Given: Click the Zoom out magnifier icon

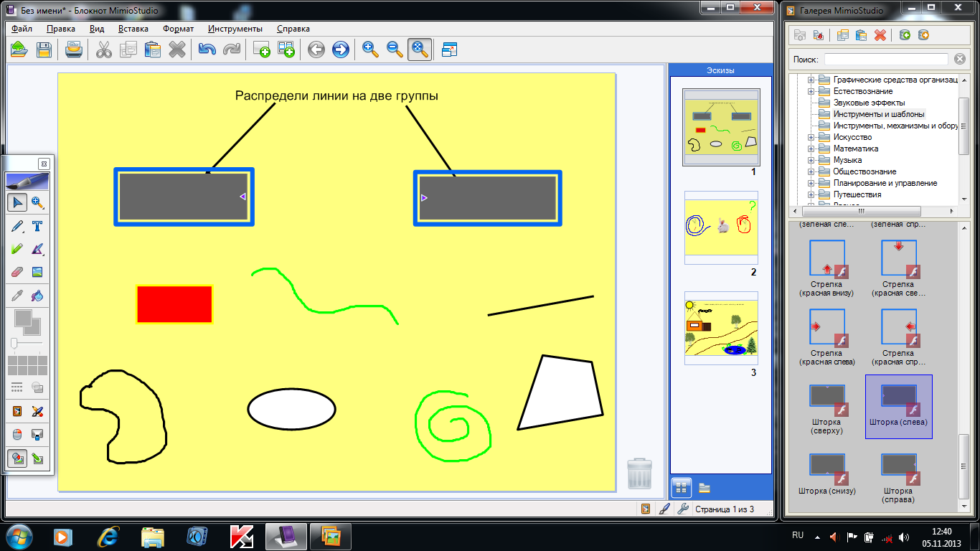Looking at the screenshot, I should pos(395,50).
